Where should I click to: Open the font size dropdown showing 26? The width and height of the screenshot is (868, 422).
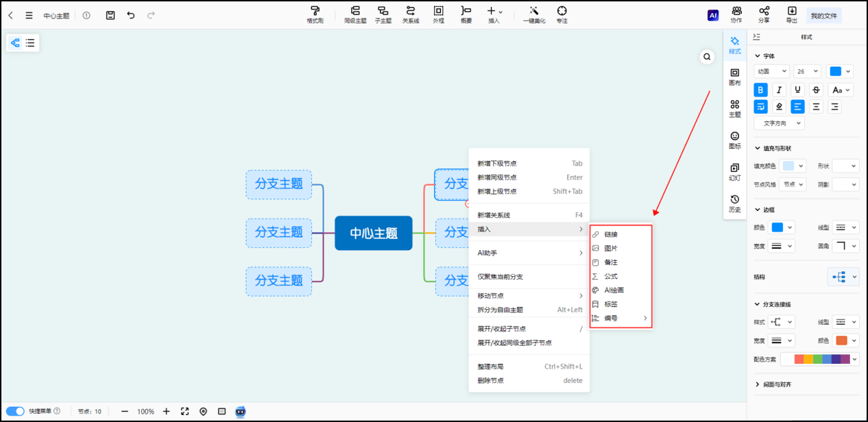(807, 71)
